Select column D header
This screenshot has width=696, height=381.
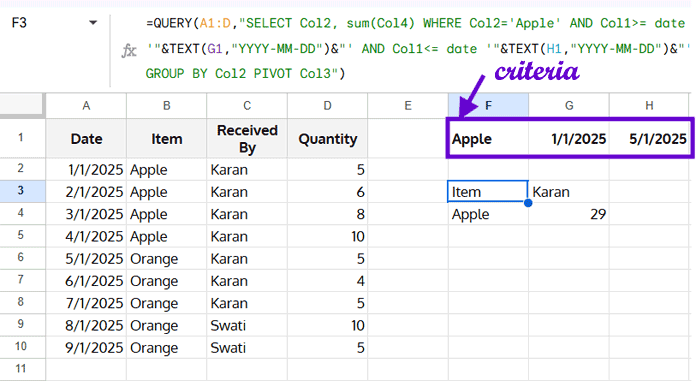tap(328, 106)
